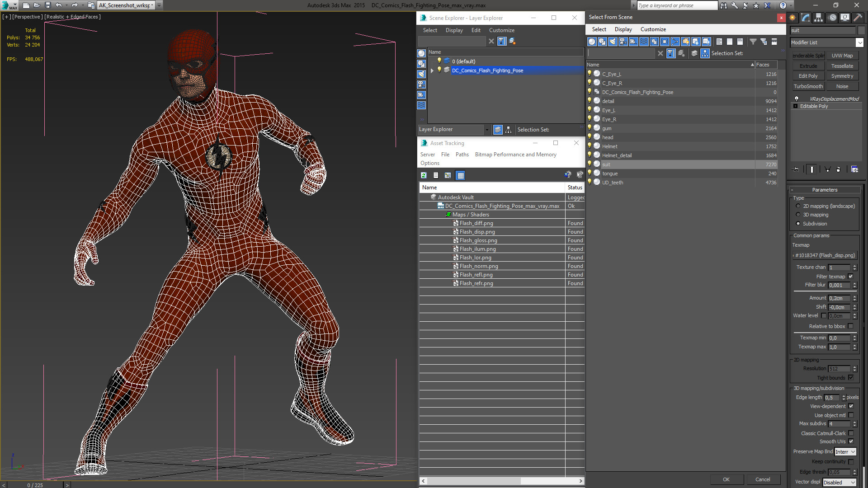868x488 pixels.
Task: Click the OK button
Action: (726, 479)
